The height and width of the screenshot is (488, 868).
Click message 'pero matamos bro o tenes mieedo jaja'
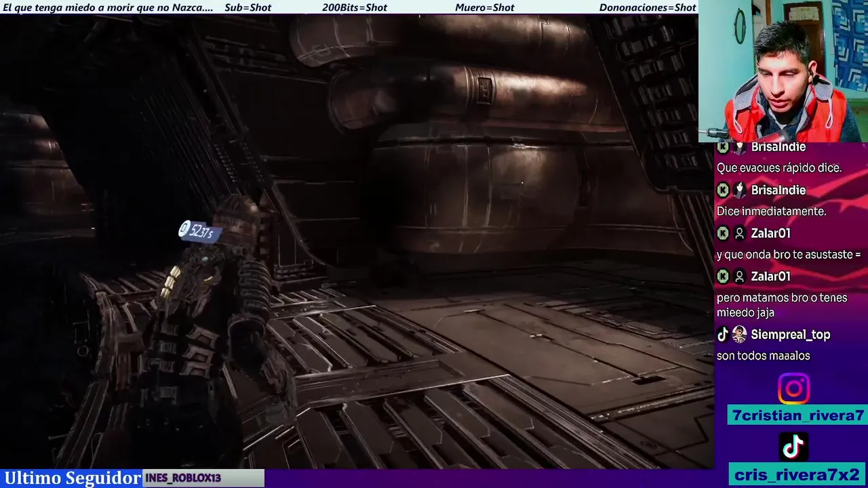coord(782,305)
